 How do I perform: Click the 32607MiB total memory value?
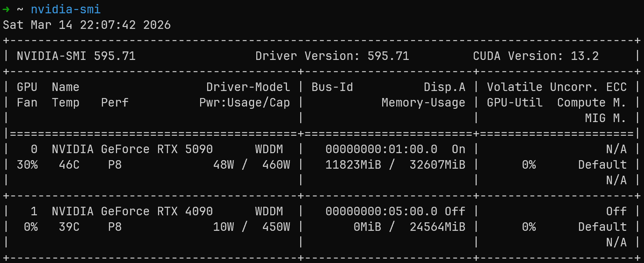point(438,165)
